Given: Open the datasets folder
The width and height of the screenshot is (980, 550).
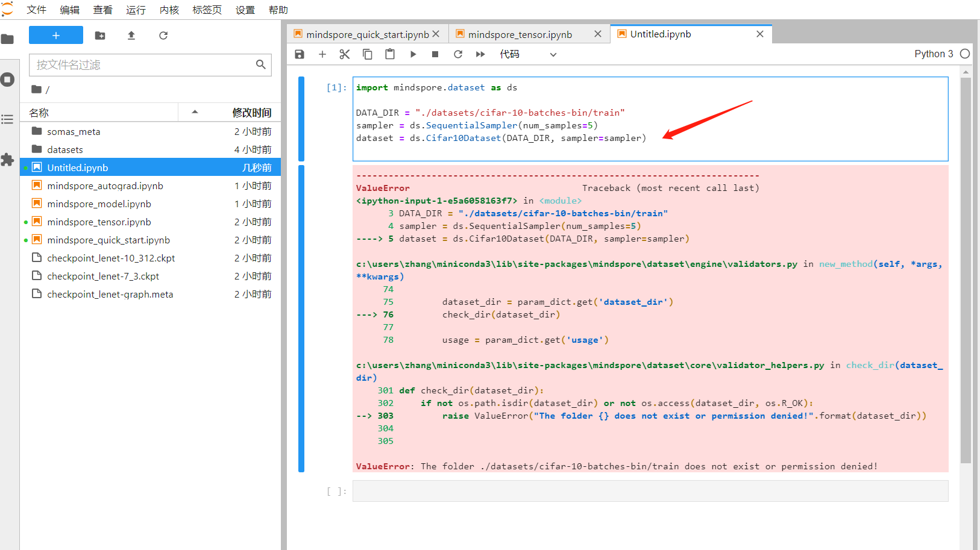Looking at the screenshot, I should pyautogui.click(x=151, y=149).
